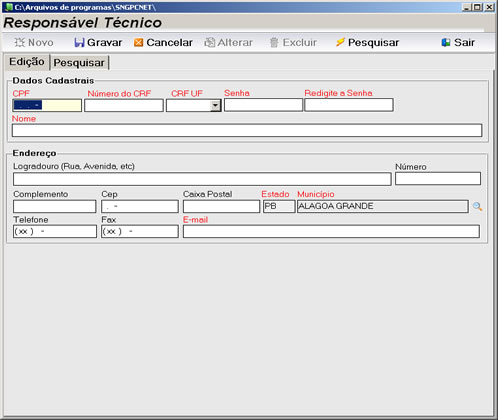Click the Sair exit icon
The height and width of the screenshot is (420, 498).
tap(446, 42)
